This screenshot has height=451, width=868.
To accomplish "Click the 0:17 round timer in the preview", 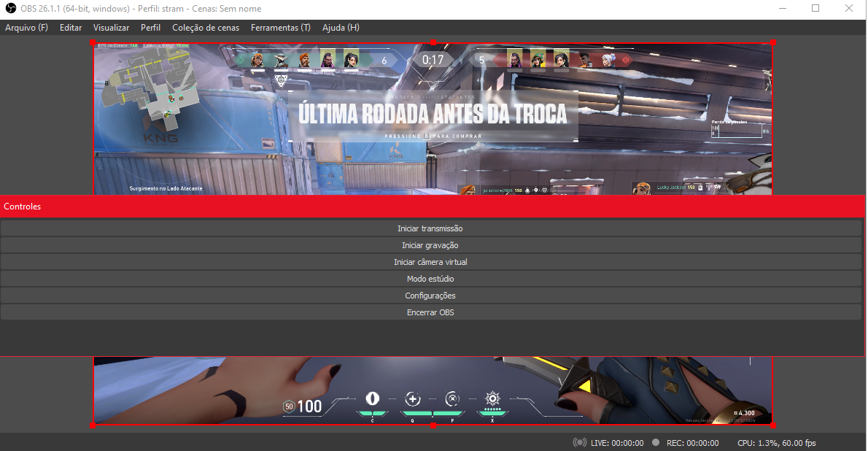I will tap(433, 60).
